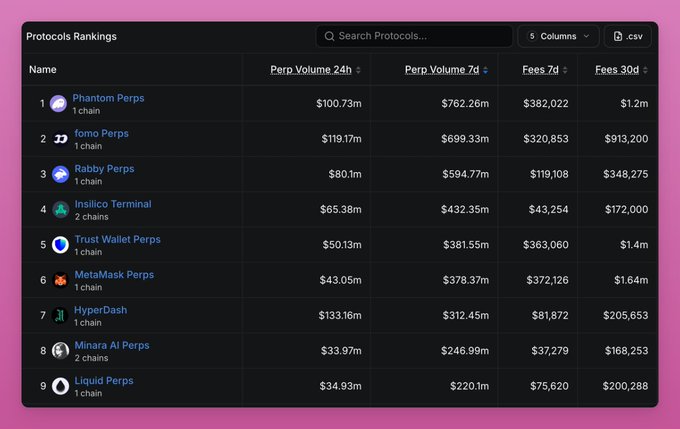The image size is (680, 429).
Task: Click the $1.64m fees cell
Action: click(x=631, y=280)
